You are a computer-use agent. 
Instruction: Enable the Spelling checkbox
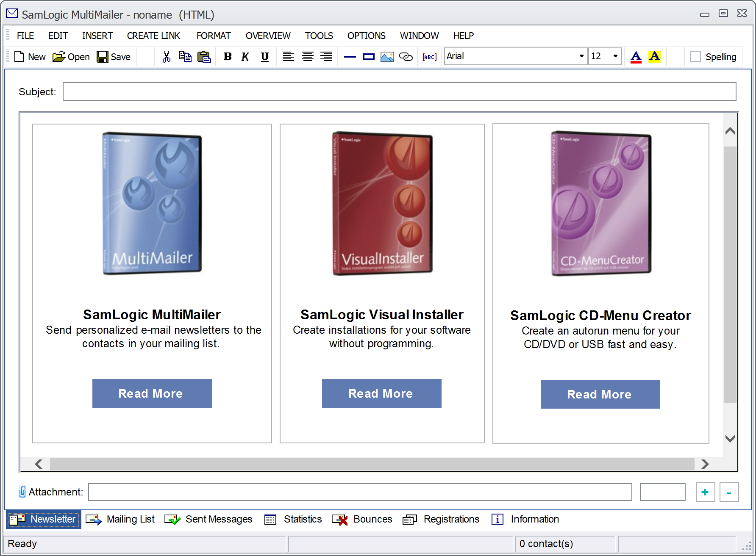[x=695, y=56]
